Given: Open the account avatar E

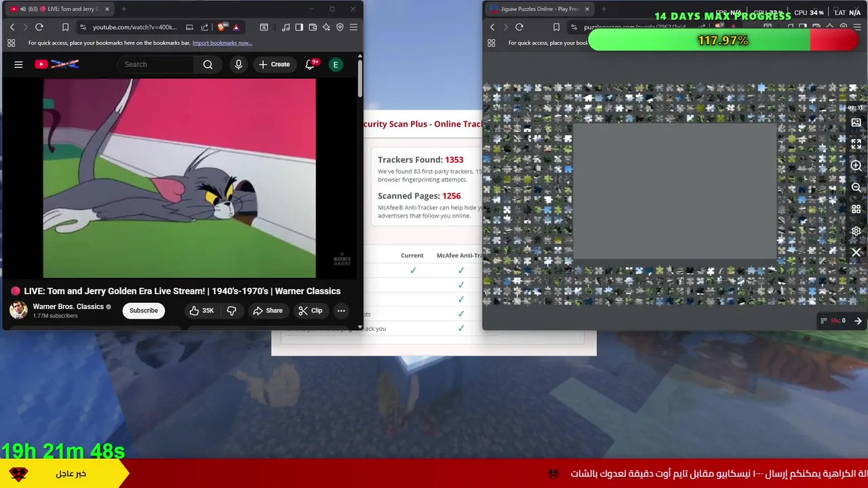Looking at the screenshot, I should 335,64.
